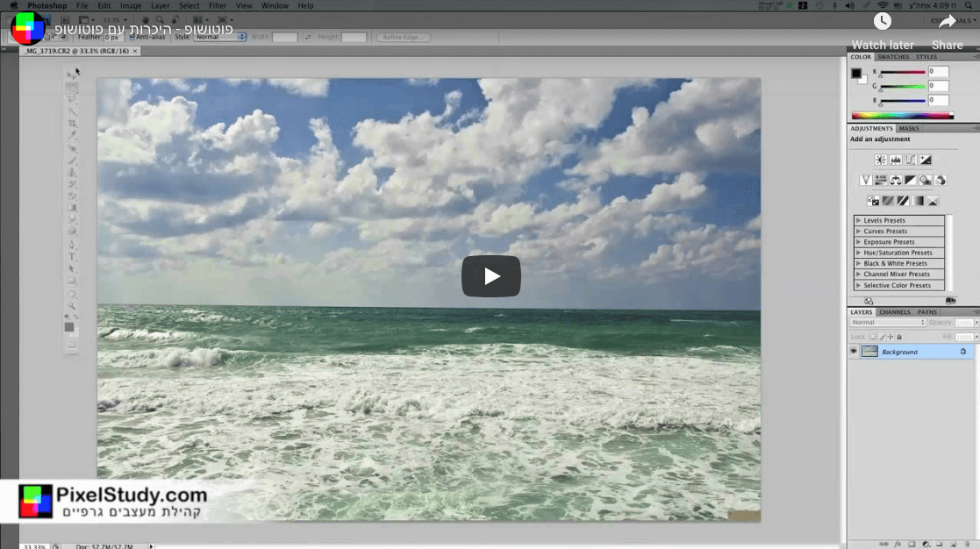Viewport: 980px width, 549px height.
Task: Select the Background layer thumbnail
Action: pos(869,352)
